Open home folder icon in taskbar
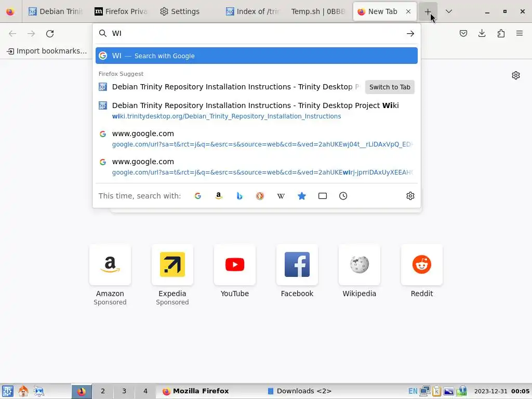Viewport: 532px width, 399px height. [x=23, y=391]
